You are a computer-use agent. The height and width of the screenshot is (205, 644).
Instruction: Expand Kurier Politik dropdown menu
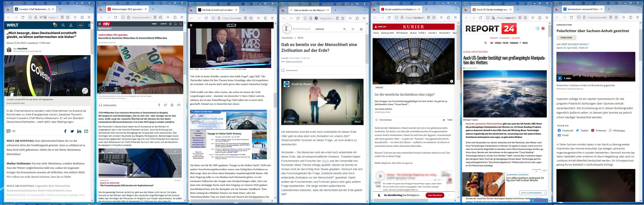tap(422, 33)
